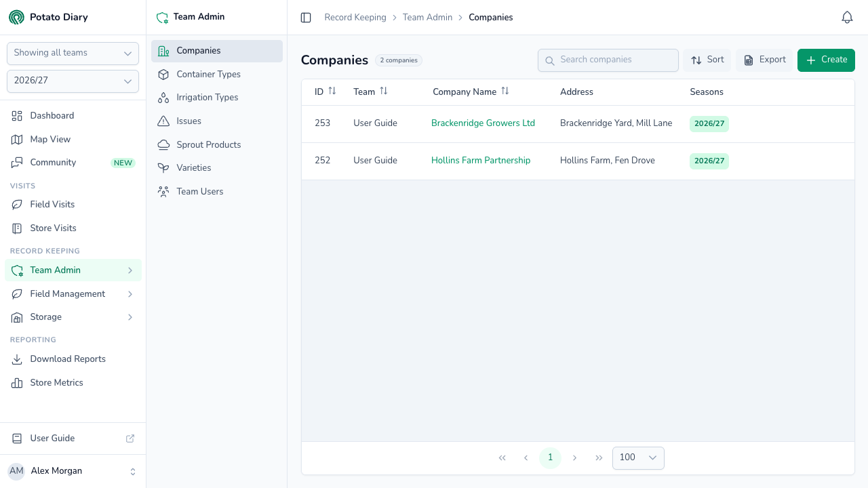Focus the Search companies field

[x=608, y=60]
